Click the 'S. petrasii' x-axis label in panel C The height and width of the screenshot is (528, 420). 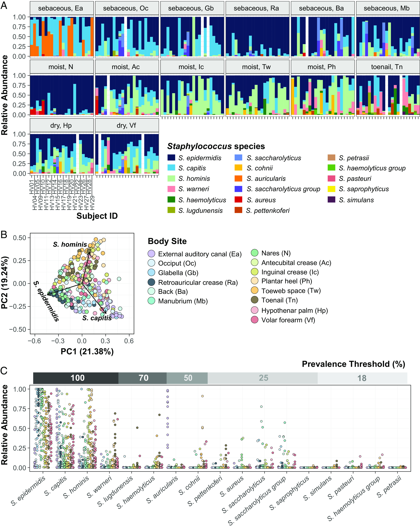389,487
